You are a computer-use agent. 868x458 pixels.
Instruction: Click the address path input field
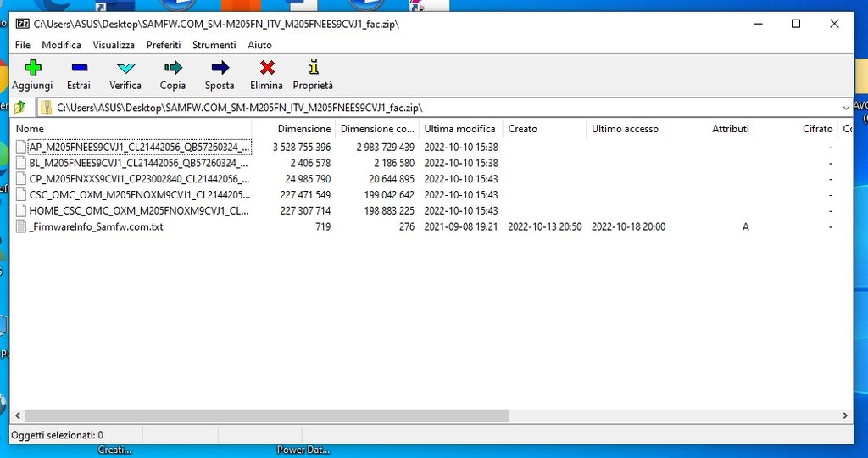(442, 108)
